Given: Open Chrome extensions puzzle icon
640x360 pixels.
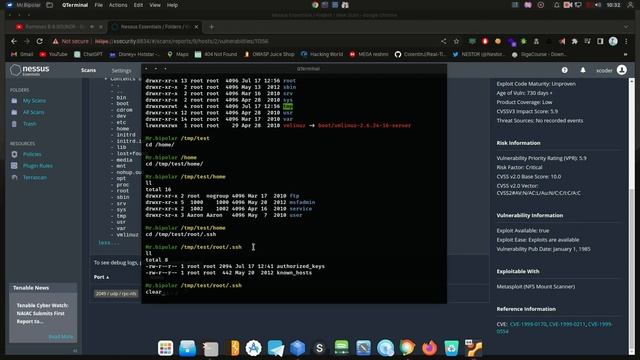Looking at the screenshot, I should 575,41.
